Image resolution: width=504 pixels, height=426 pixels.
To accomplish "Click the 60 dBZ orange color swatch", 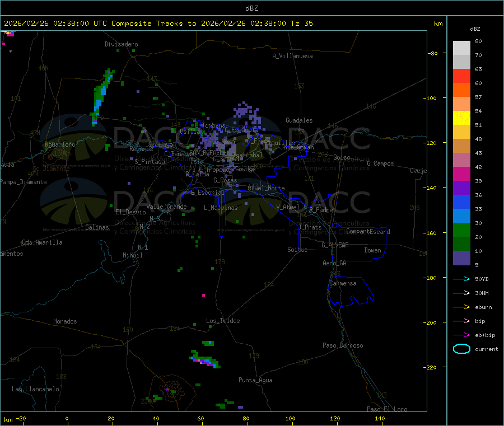I will [461, 90].
